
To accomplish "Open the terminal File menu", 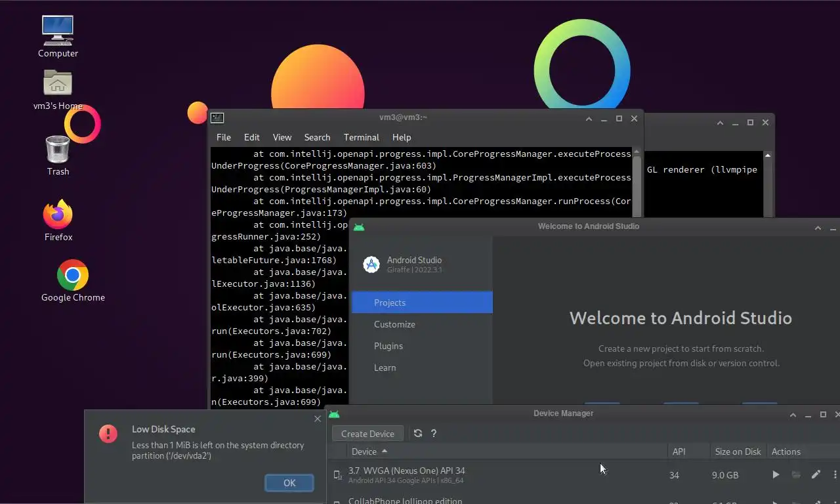I will 224,137.
